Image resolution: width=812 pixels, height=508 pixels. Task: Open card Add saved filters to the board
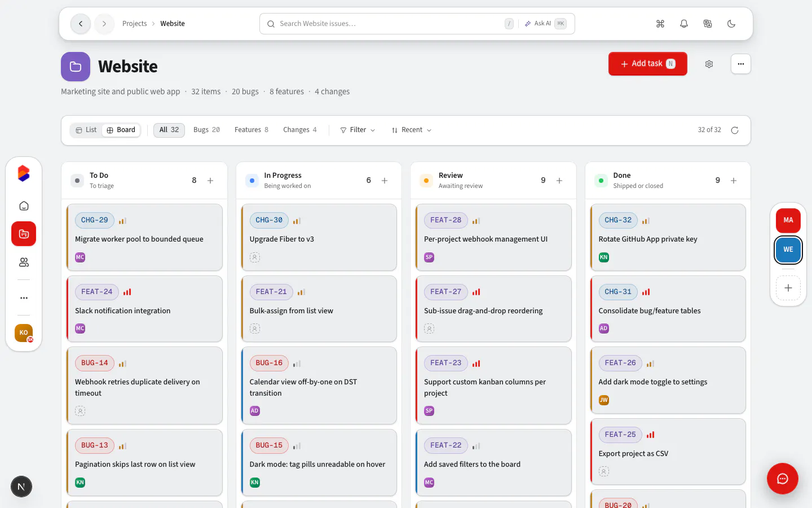(x=493, y=463)
